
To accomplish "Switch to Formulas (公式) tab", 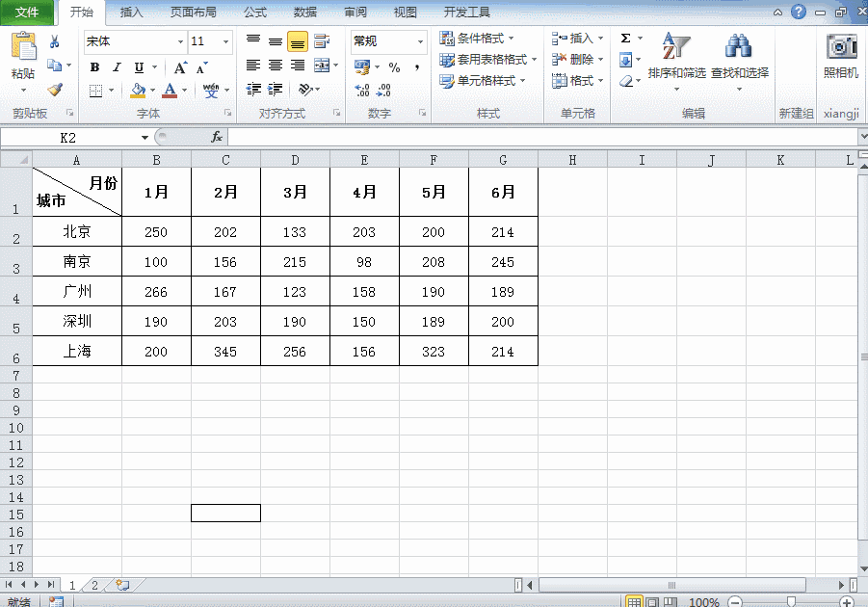I will [x=254, y=13].
